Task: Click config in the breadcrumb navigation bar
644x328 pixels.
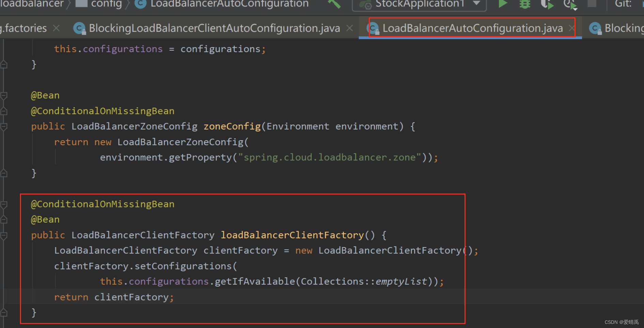Action: (106, 4)
